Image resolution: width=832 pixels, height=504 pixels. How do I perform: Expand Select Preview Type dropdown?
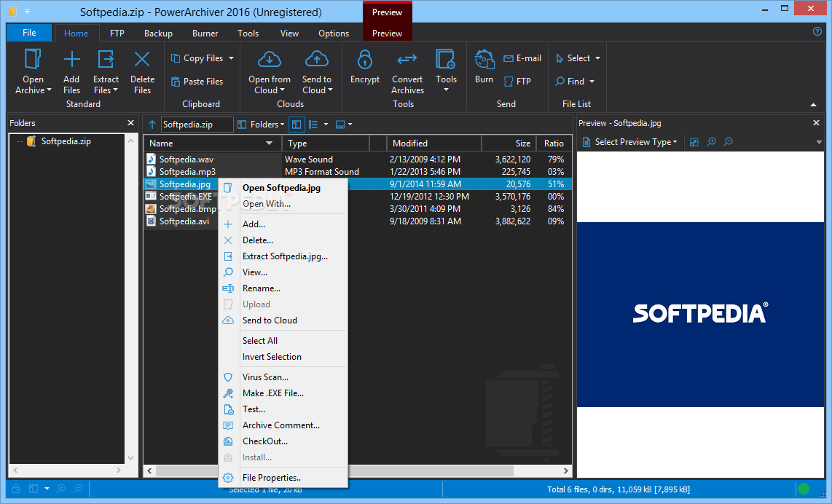(x=630, y=141)
